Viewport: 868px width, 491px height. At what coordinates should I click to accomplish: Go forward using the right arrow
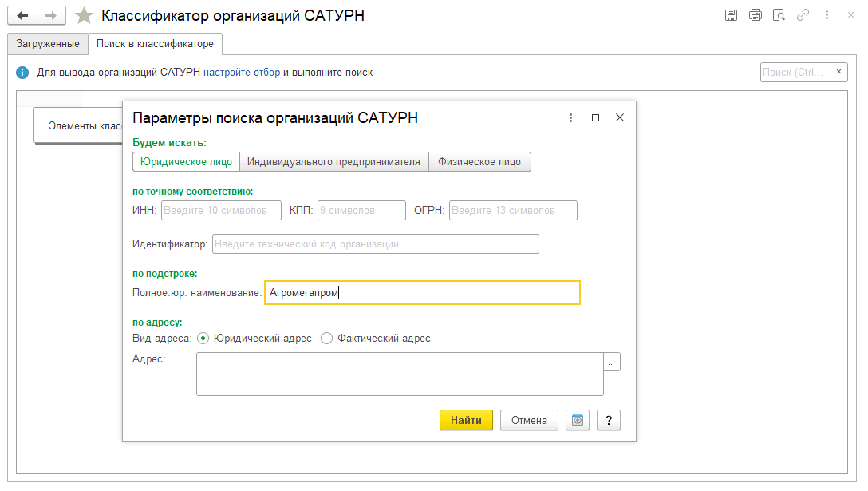click(x=50, y=15)
